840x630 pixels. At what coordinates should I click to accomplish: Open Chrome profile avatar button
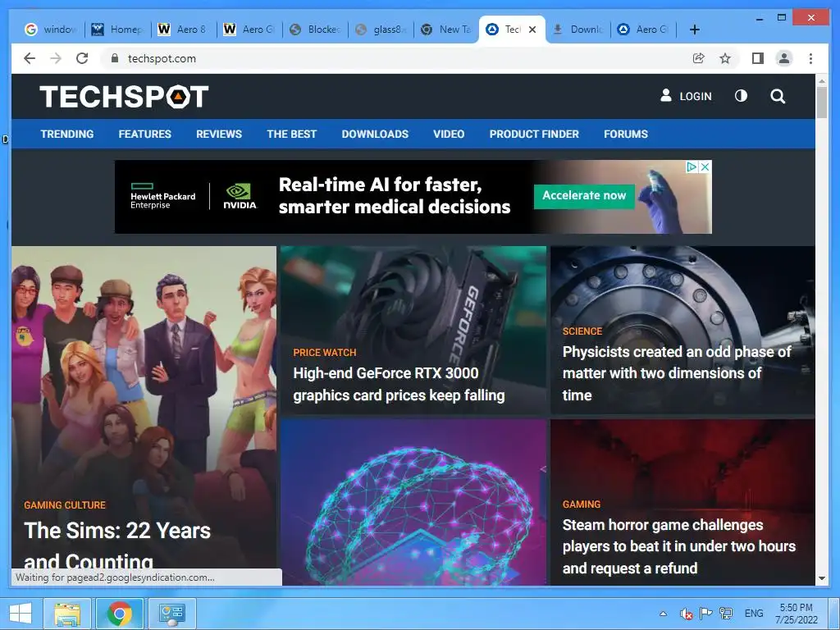784,58
